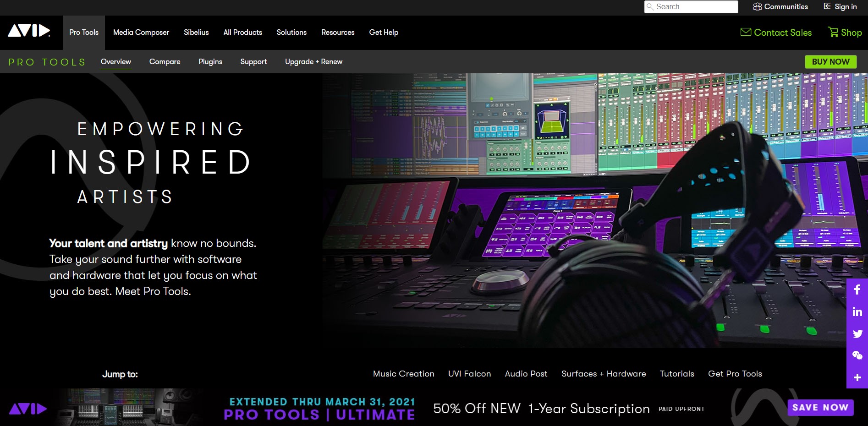
Task: Open the Resources menu
Action: point(338,33)
